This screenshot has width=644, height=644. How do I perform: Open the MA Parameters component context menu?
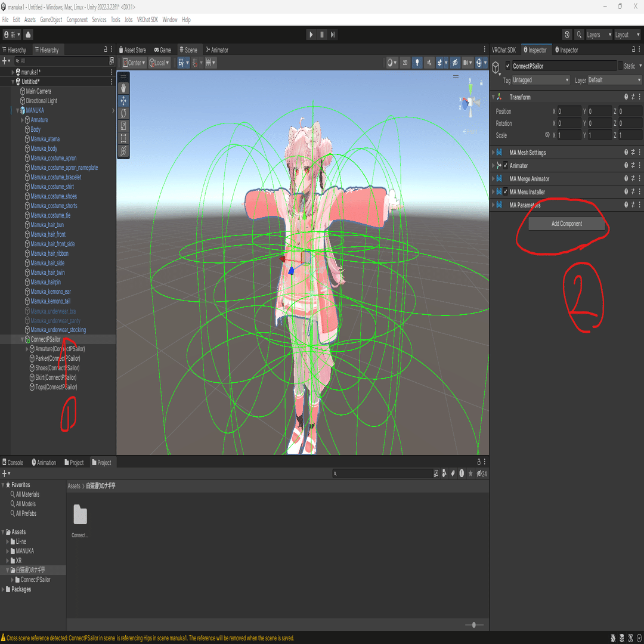(639, 205)
